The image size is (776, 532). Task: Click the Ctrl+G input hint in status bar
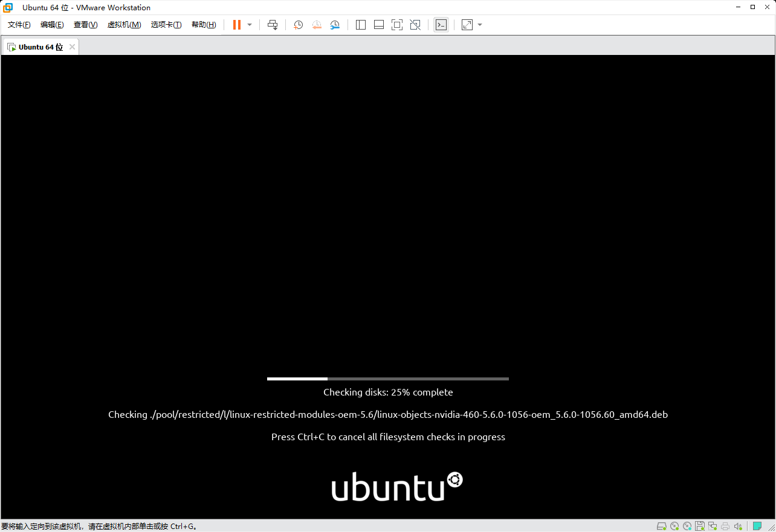pyautogui.click(x=99, y=527)
